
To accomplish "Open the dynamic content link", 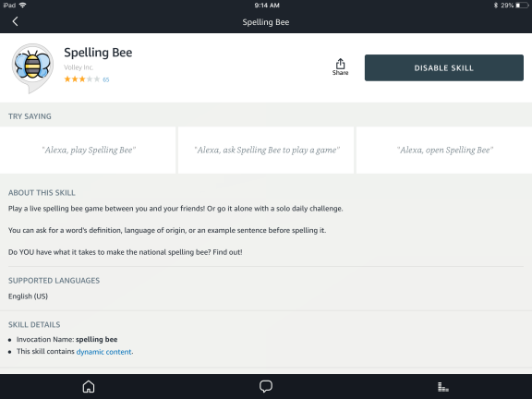I will [x=103, y=352].
